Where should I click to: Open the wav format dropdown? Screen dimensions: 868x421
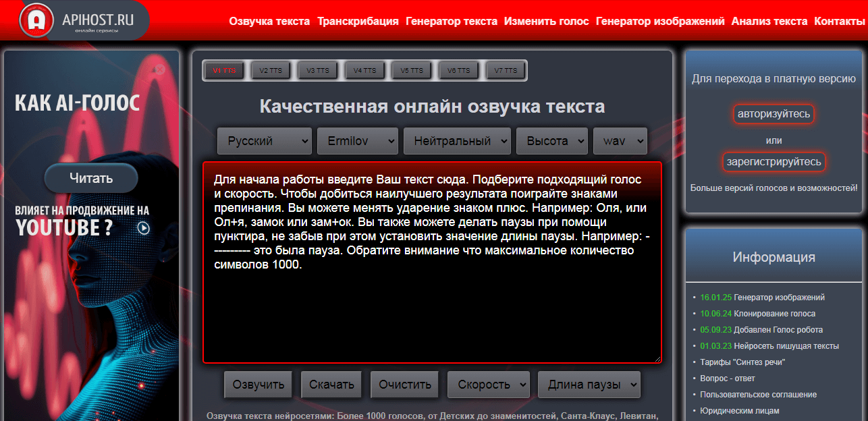(620, 141)
